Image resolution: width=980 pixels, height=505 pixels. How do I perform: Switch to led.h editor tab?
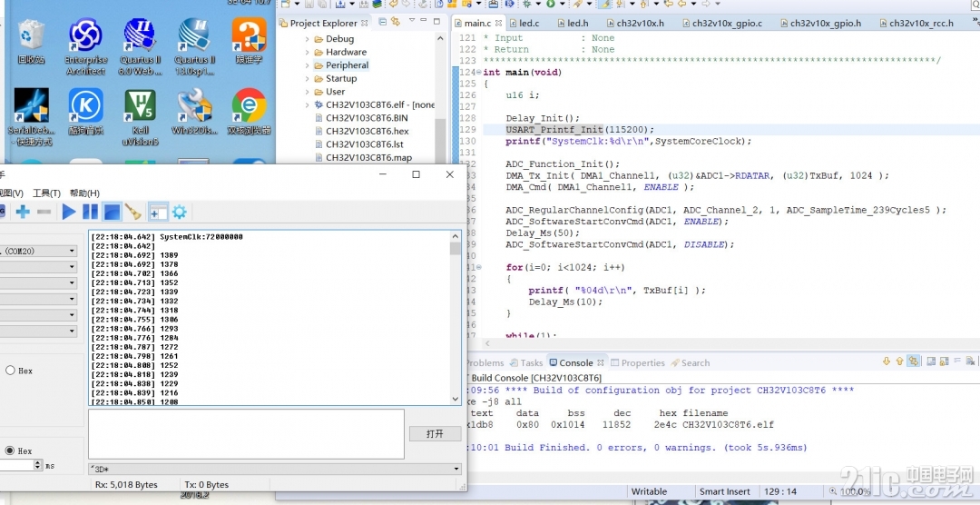pos(573,23)
